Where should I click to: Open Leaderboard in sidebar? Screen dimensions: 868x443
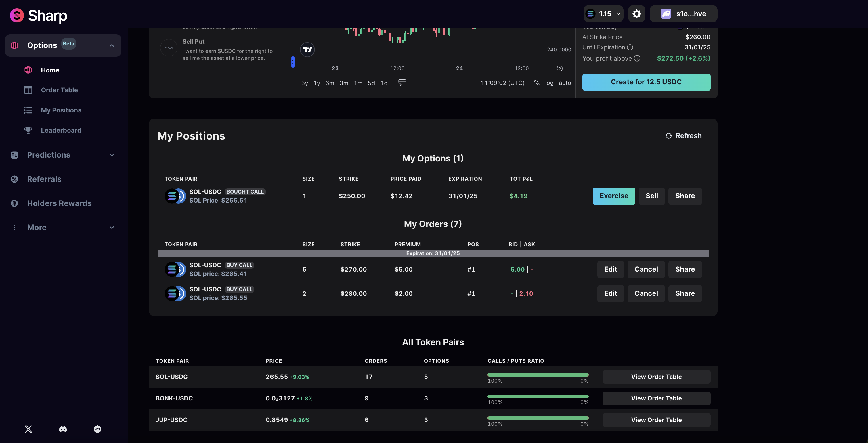pyautogui.click(x=61, y=131)
